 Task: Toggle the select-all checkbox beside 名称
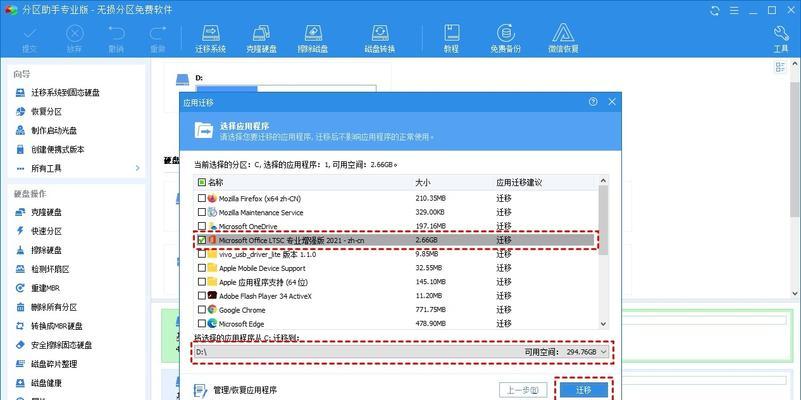point(201,182)
